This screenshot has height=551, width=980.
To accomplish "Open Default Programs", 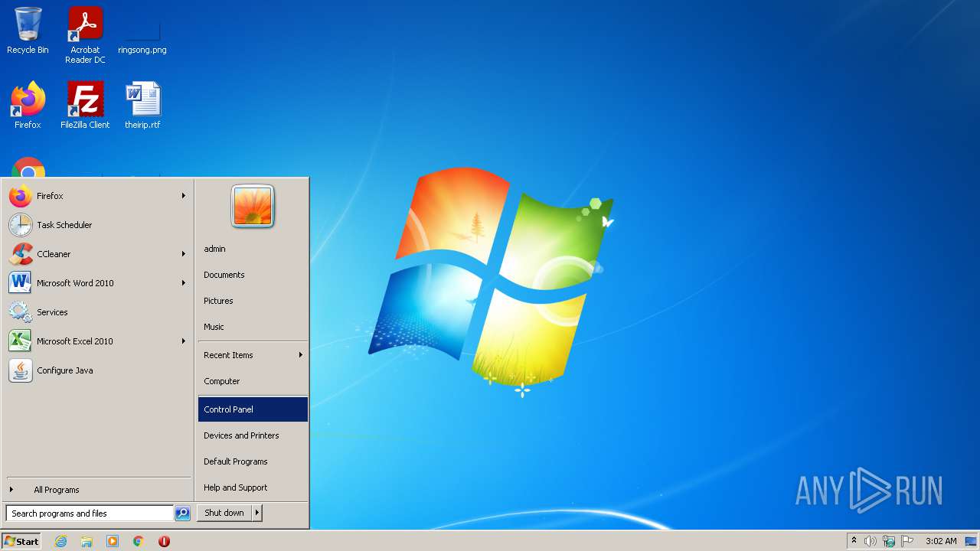I will (253, 461).
